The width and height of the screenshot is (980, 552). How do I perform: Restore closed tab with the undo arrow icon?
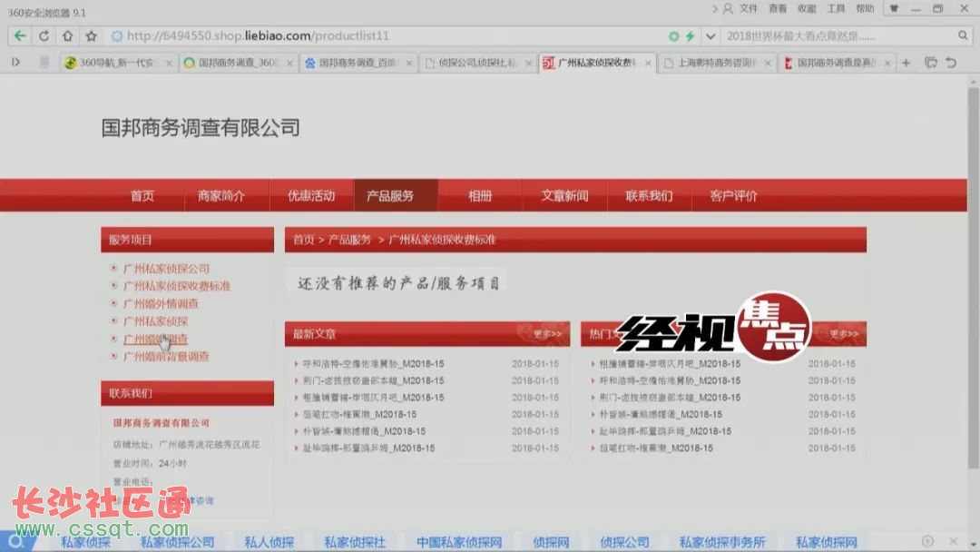click(x=951, y=63)
